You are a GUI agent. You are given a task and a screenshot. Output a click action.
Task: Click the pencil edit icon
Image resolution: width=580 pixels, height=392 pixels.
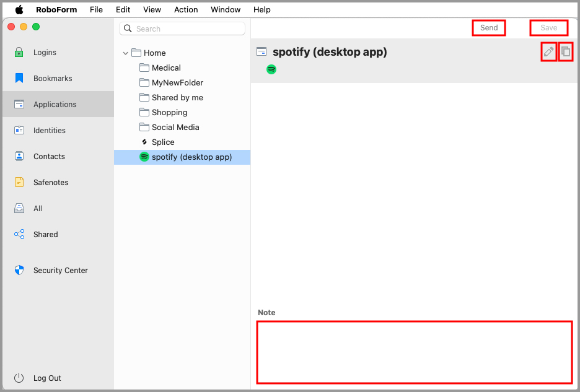click(548, 52)
